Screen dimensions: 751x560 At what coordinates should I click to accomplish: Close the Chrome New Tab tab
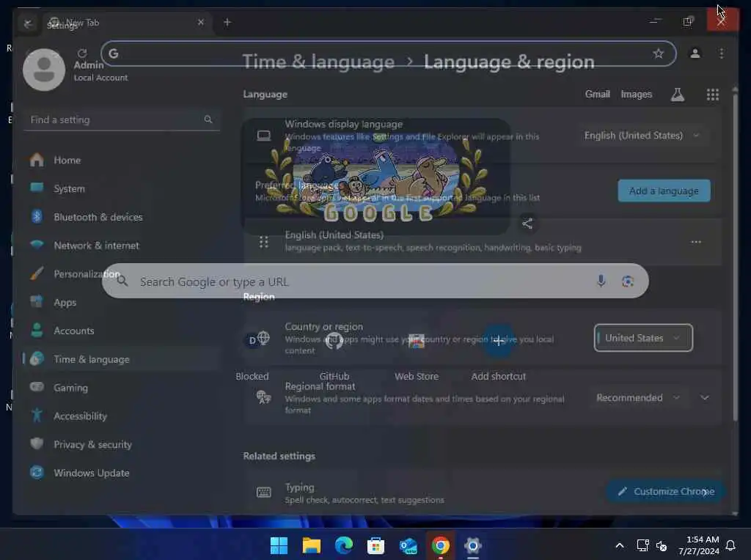(201, 22)
